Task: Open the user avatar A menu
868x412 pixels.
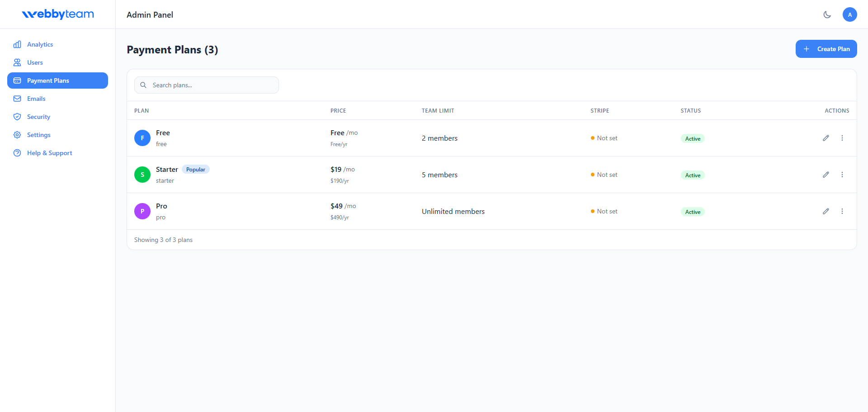Action: click(x=850, y=14)
